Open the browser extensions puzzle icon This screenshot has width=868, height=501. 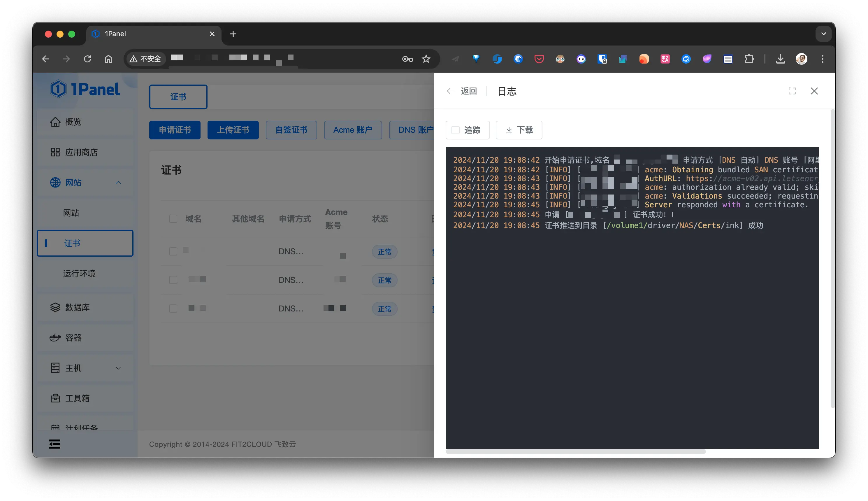tap(749, 59)
